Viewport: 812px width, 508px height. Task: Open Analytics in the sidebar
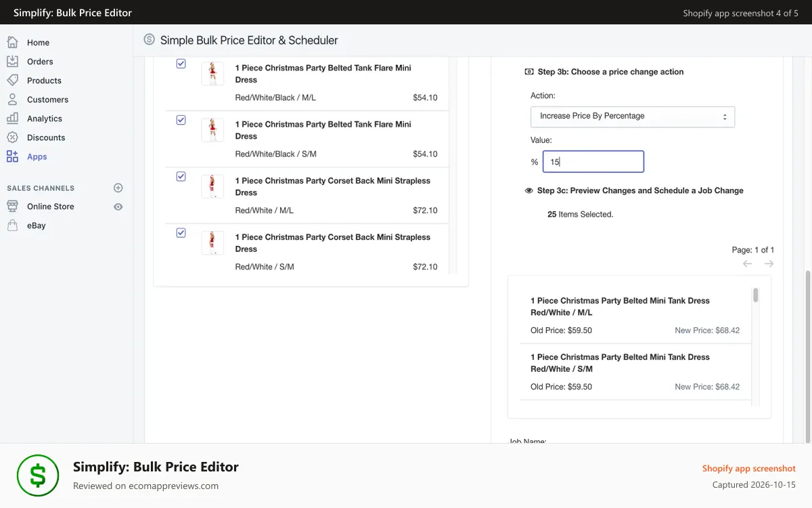coord(45,119)
